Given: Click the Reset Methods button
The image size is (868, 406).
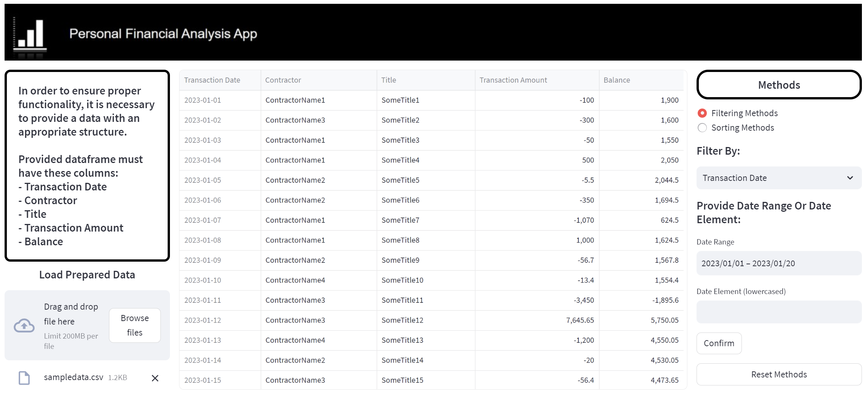Looking at the screenshot, I should coord(778,374).
